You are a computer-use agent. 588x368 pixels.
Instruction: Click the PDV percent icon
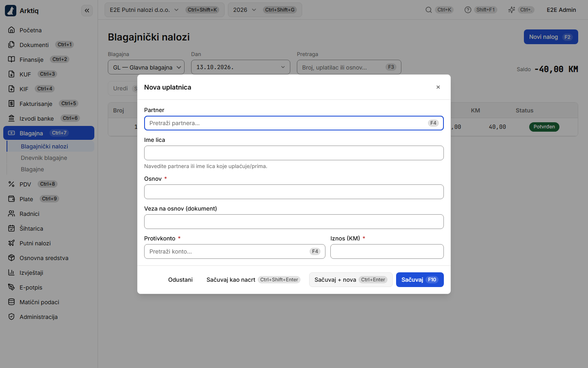[x=11, y=184]
